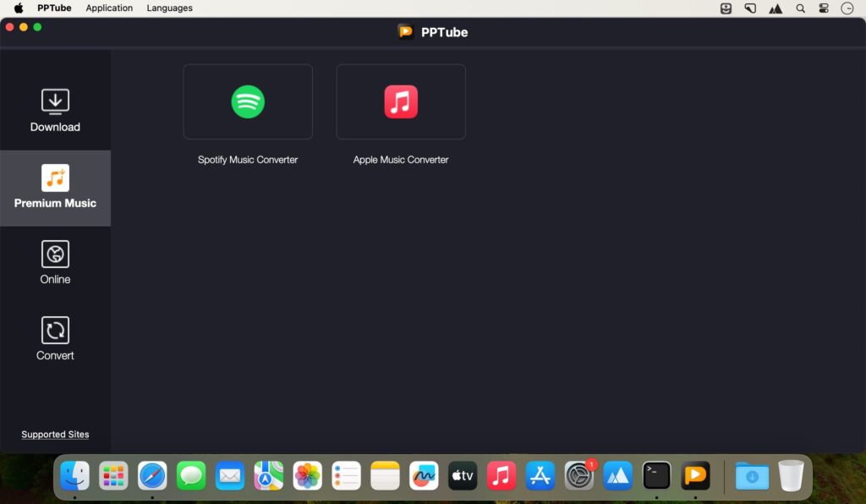Open the PPTube menu
This screenshot has height=504, width=866.
point(53,8)
